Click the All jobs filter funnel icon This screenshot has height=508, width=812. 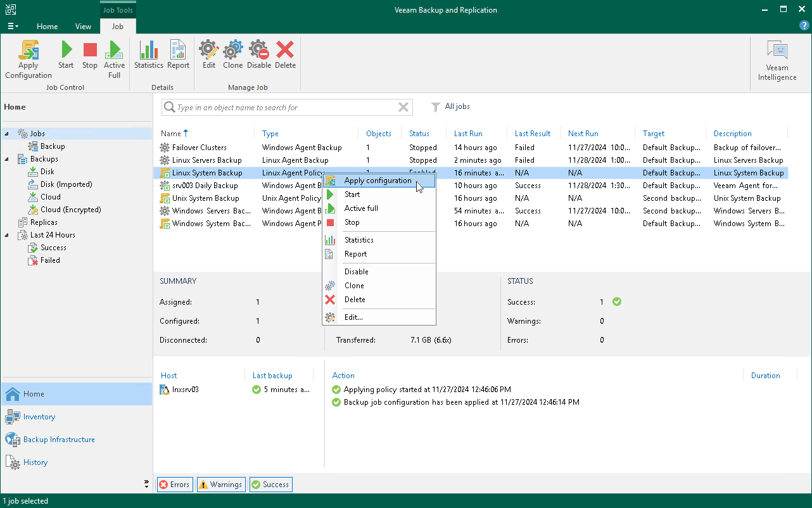click(436, 107)
